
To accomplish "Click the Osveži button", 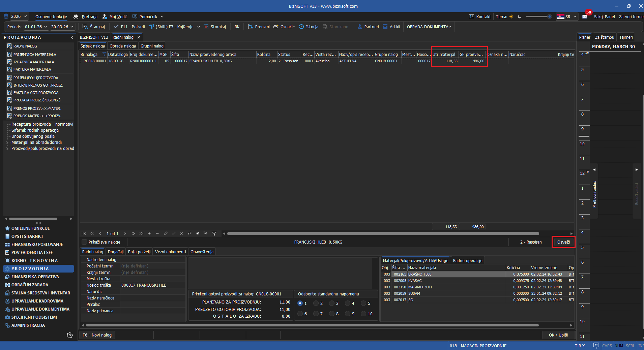I will (563, 242).
